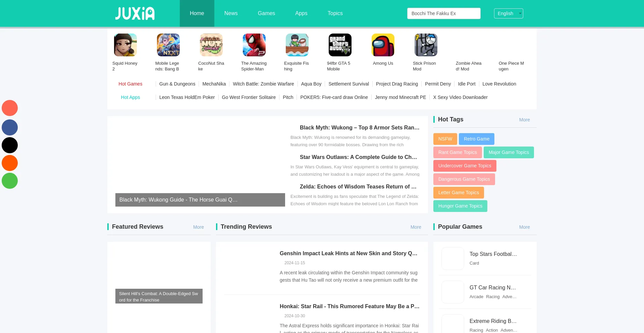Open MechaNika hot game link
Image resolution: width=644 pixels, height=333 pixels.
(214, 84)
